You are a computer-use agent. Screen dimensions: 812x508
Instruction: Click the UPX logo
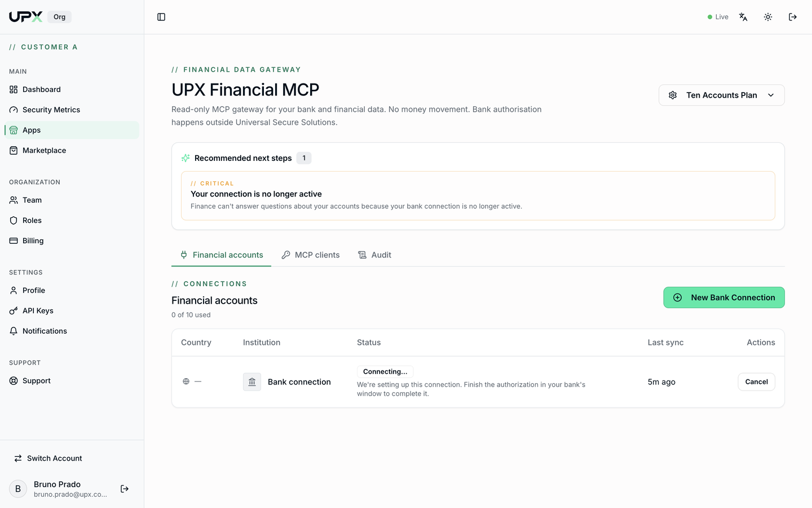(25, 17)
